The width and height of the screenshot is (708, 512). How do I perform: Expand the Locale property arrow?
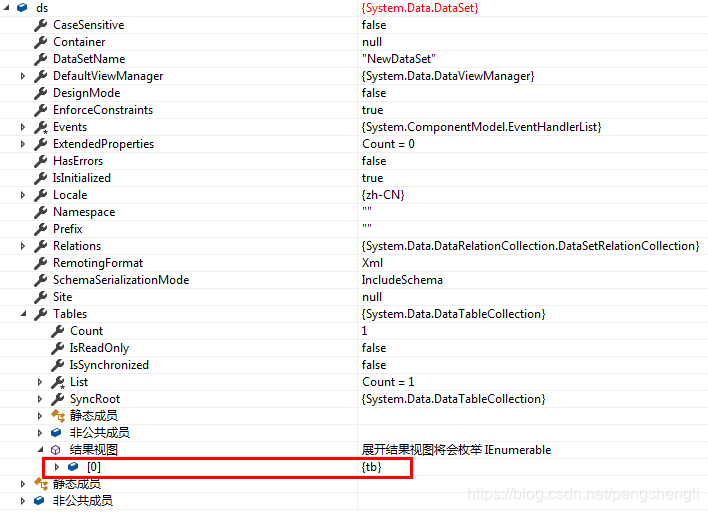click(23, 195)
